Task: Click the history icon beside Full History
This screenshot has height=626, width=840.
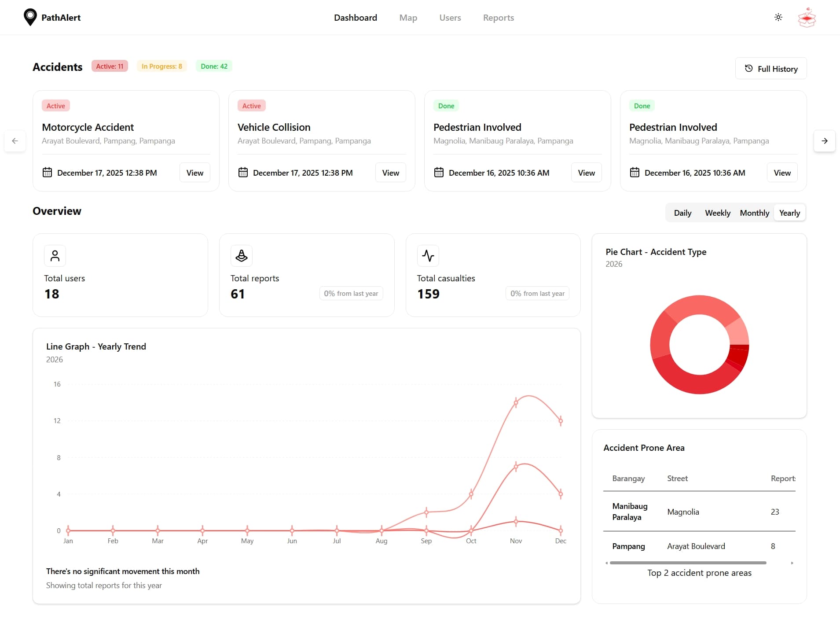Action: (749, 68)
